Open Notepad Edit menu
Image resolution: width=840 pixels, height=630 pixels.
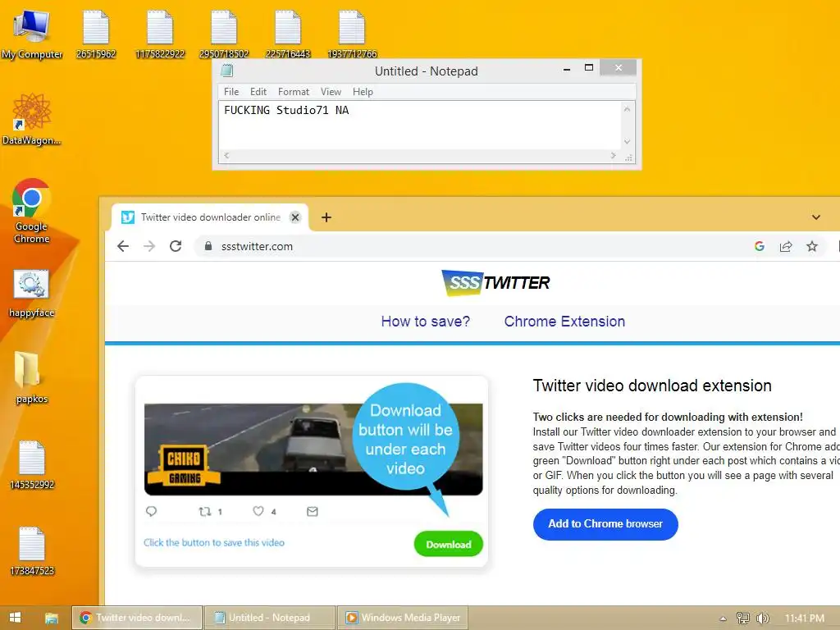pyautogui.click(x=258, y=92)
